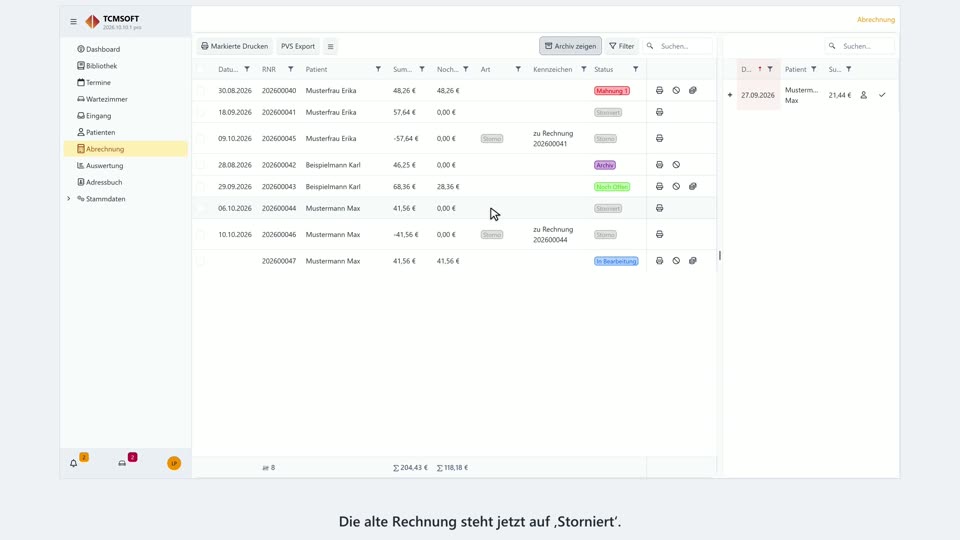Click the checkmark icon in the 27.09.2026 row
Viewport: 960px width, 540px height.
(882, 95)
